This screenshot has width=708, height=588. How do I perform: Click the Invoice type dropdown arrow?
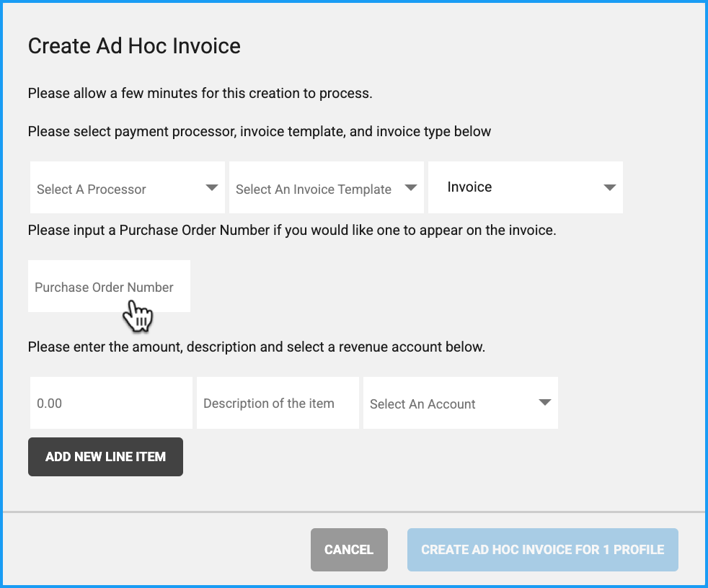coord(609,188)
